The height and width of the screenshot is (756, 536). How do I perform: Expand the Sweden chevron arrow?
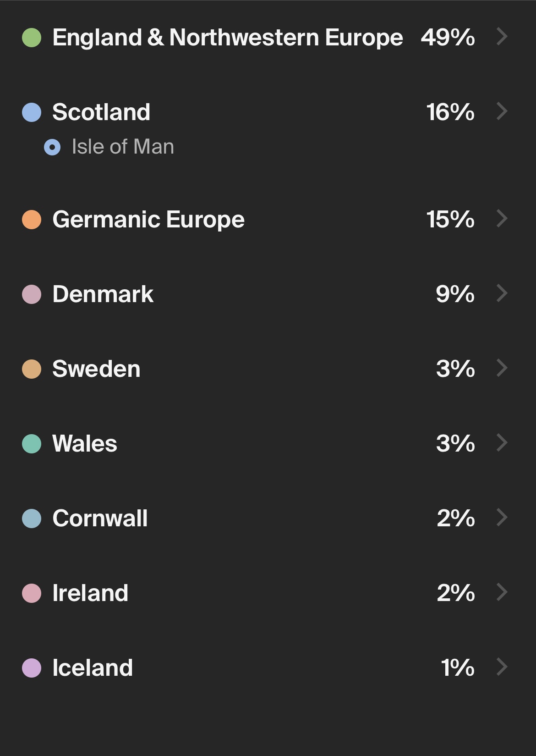tap(502, 368)
